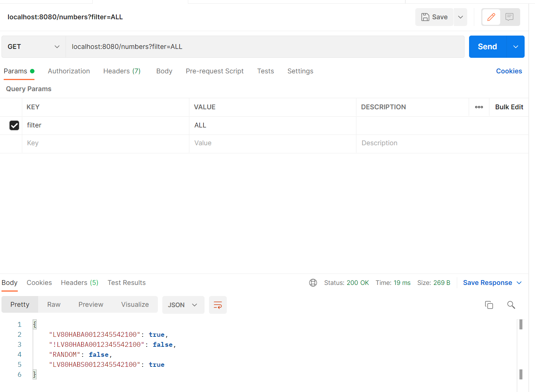The width and height of the screenshot is (535, 392).
Task: Open the comments panel icon
Action: tap(509, 17)
